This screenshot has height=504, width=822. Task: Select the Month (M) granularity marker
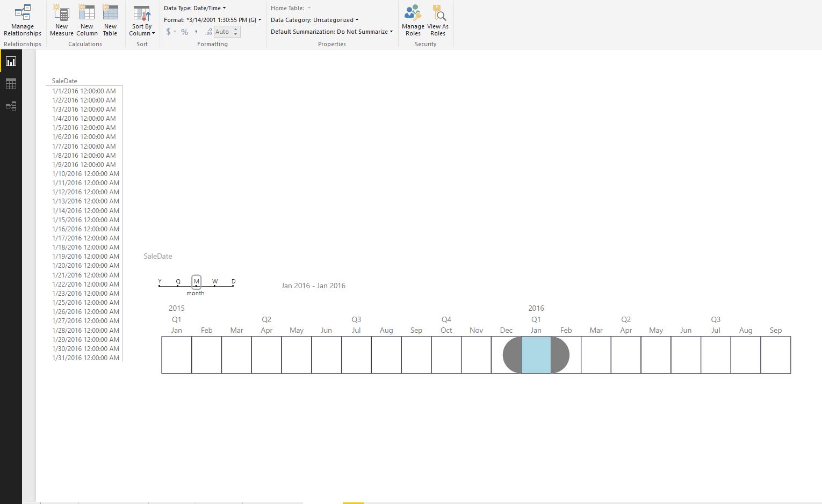point(196,282)
